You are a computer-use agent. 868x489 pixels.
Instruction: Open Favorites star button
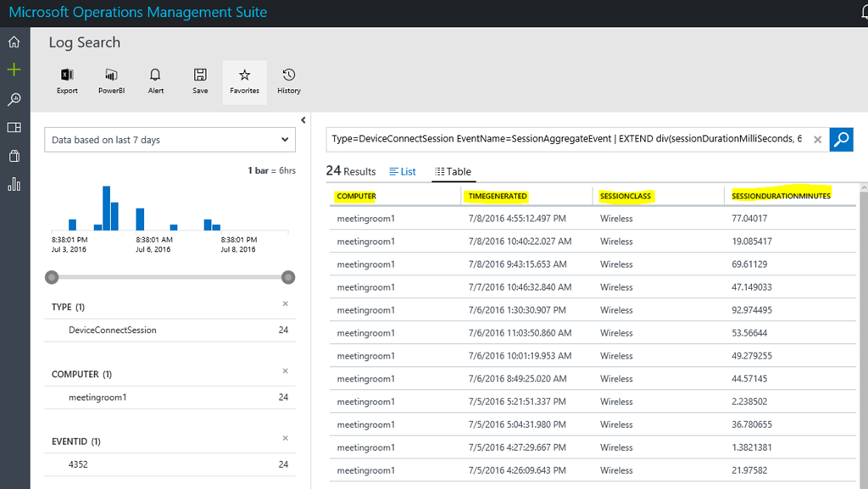point(244,81)
